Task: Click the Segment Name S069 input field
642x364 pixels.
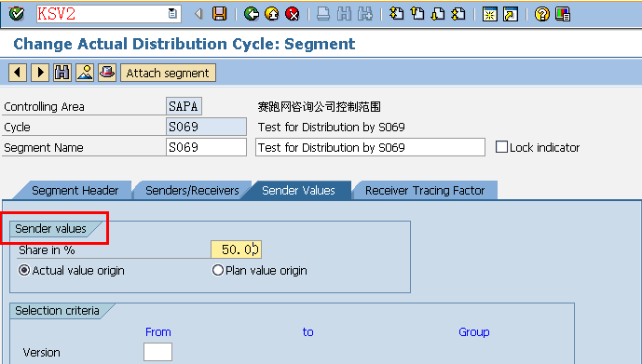Action: pos(206,147)
